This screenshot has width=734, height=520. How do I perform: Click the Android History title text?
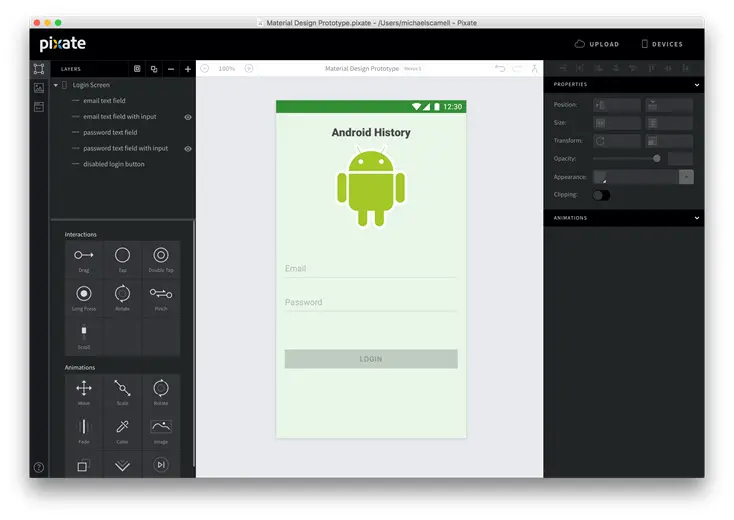pos(371,132)
